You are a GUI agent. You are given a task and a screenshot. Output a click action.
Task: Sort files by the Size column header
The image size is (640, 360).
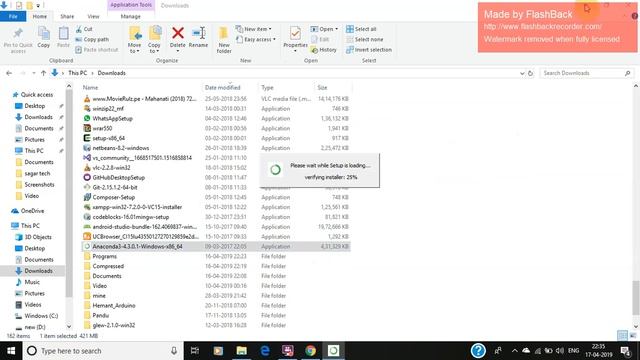pos(322,87)
